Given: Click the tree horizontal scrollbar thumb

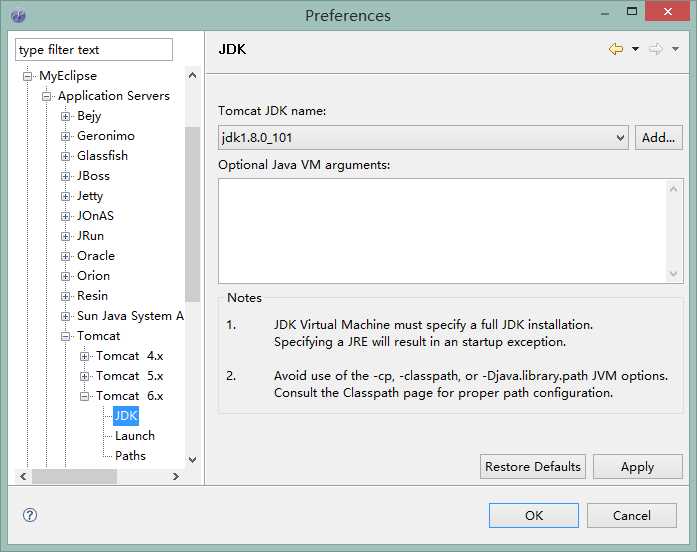Looking at the screenshot, I should pyautogui.click(x=74, y=476).
